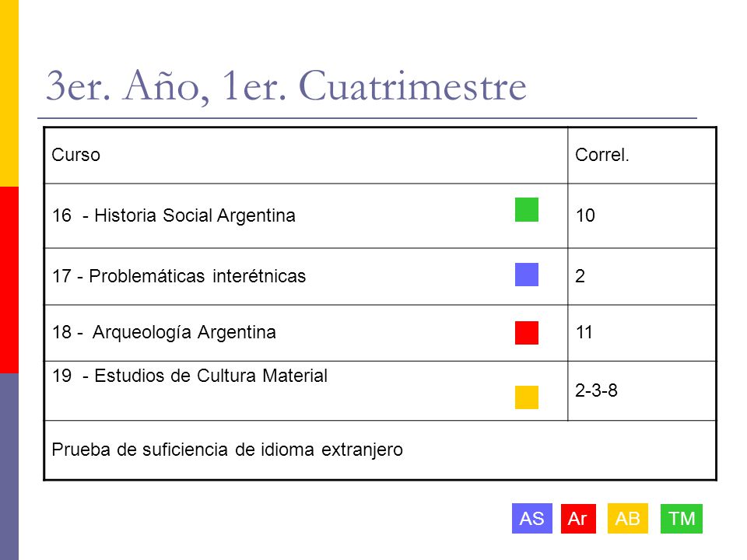The image size is (747, 560).
Task: Select yellow square beside Estudios de Cultura Material
Action: [x=527, y=397]
